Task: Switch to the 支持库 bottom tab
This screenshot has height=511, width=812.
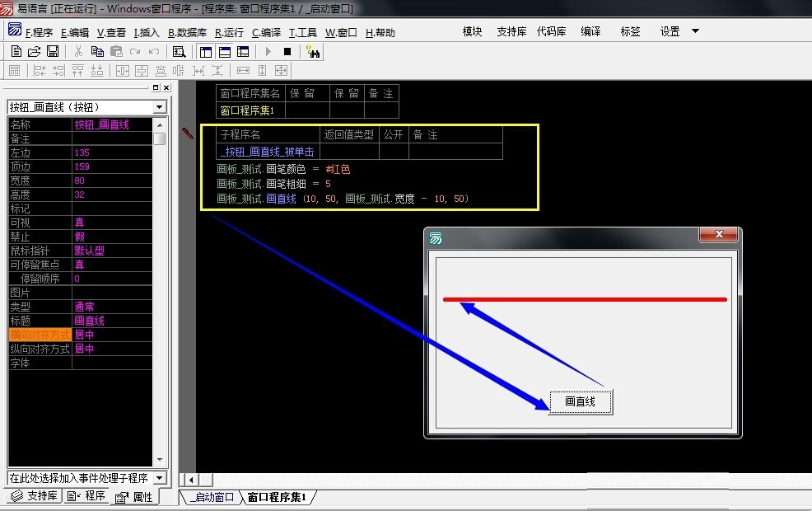Action: (x=35, y=496)
